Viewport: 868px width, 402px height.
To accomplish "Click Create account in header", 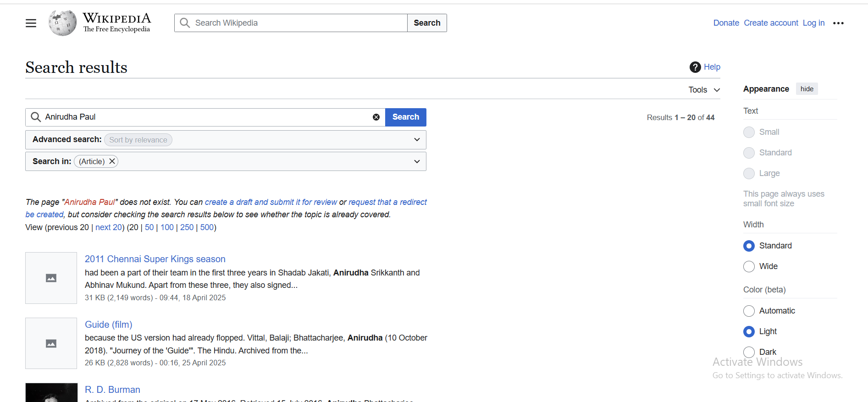I will (771, 23).
